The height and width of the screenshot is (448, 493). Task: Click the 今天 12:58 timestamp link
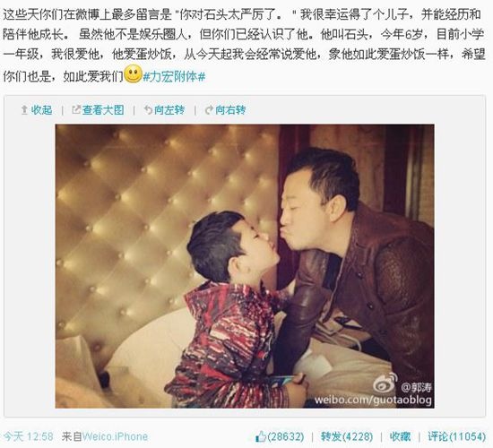click(x=29, y=436)
